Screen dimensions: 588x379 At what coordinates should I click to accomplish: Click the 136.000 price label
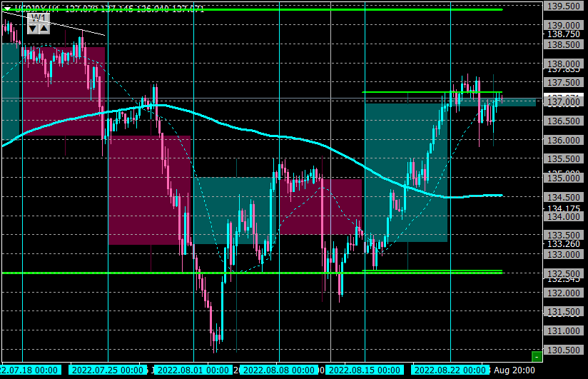[563, 140]
